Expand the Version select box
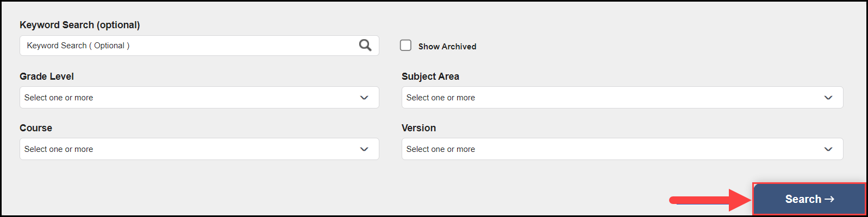The width and height of the screenshot is (868, 217). pyautogui.click(x=622, y=149)
